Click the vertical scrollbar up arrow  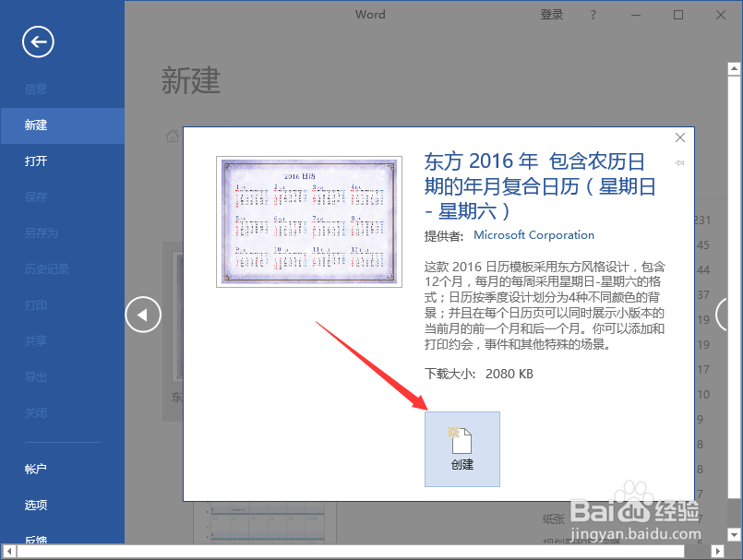point(734,69)
